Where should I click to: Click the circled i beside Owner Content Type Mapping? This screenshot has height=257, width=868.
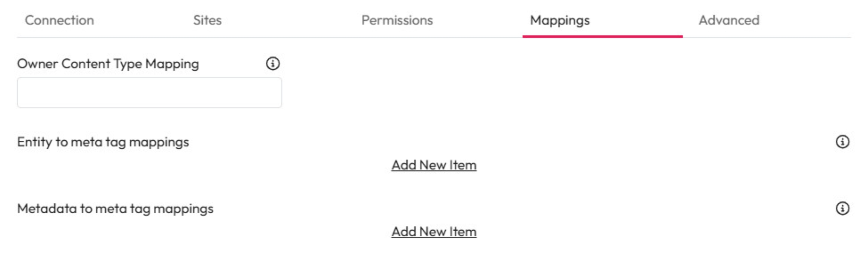click(273, 64)
